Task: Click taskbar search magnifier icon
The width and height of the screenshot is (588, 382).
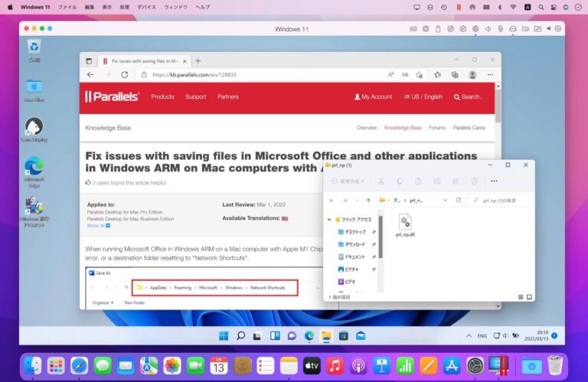Action: tap(240, 336)
